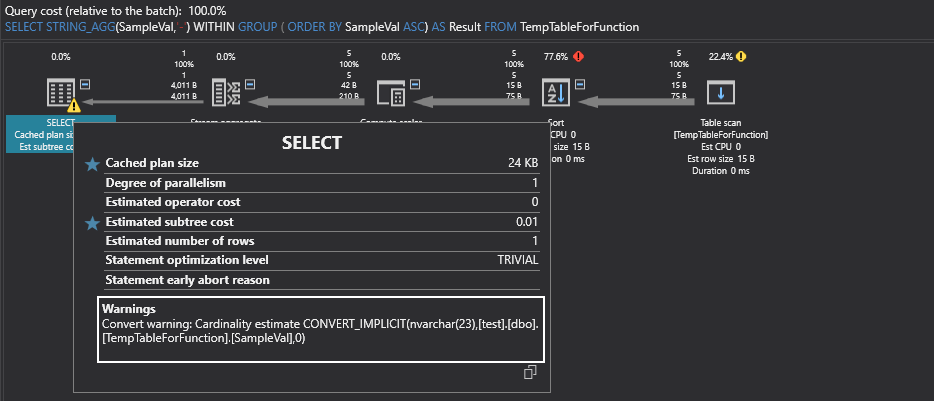Screen dimensions: 934x401
Task: Collapse the Sort node subtree
Action: click(x=579, y=84)
